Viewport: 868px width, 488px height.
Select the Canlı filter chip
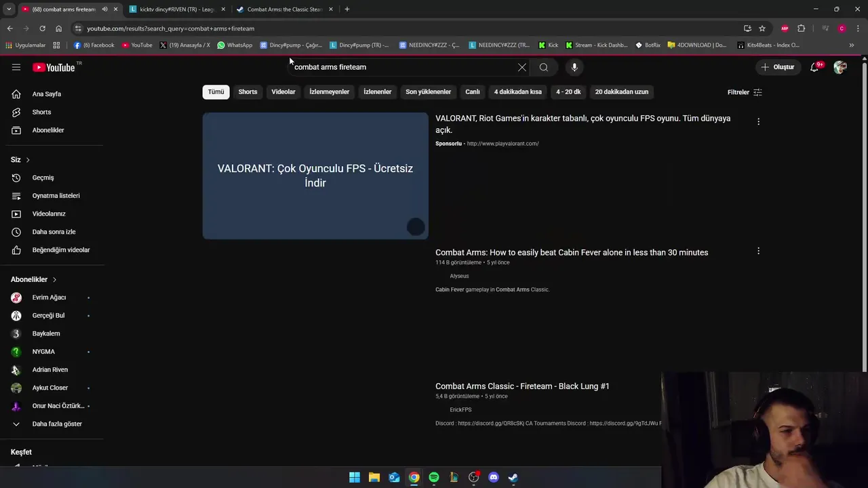473,91
